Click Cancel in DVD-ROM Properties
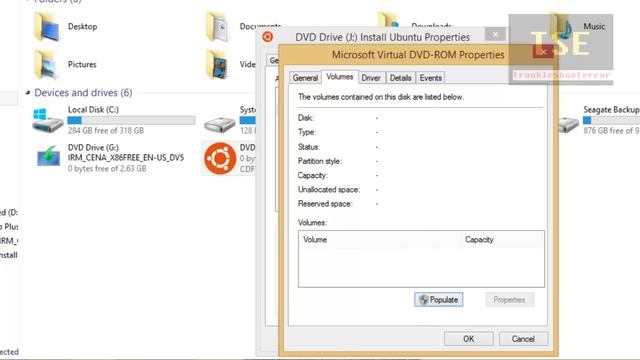Screen dimensions: 640x360 pos(523,339)
